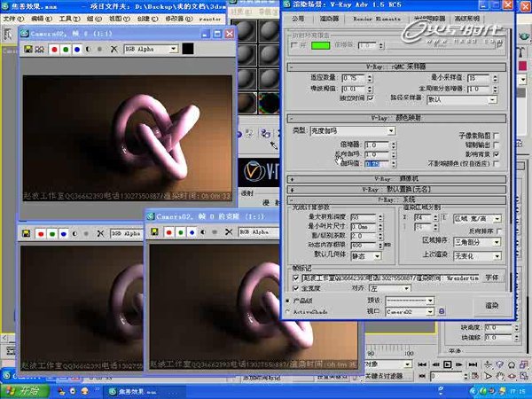Clear the image in the 的克隆 clone window
Screen dimensions: 532x399
(x=229, y=232)
